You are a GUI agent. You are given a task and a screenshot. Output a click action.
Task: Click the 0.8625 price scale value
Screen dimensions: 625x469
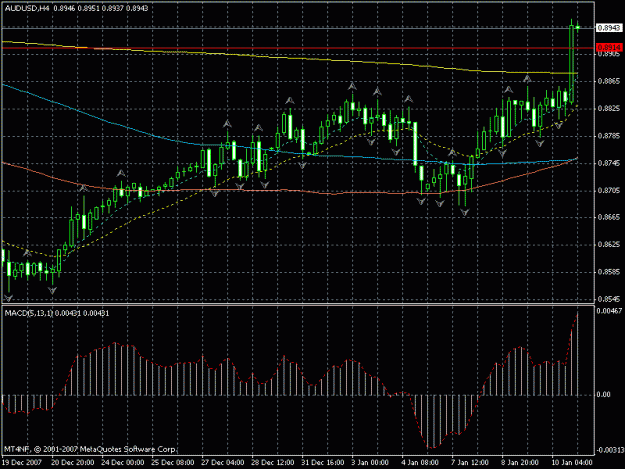pos(609,244)
